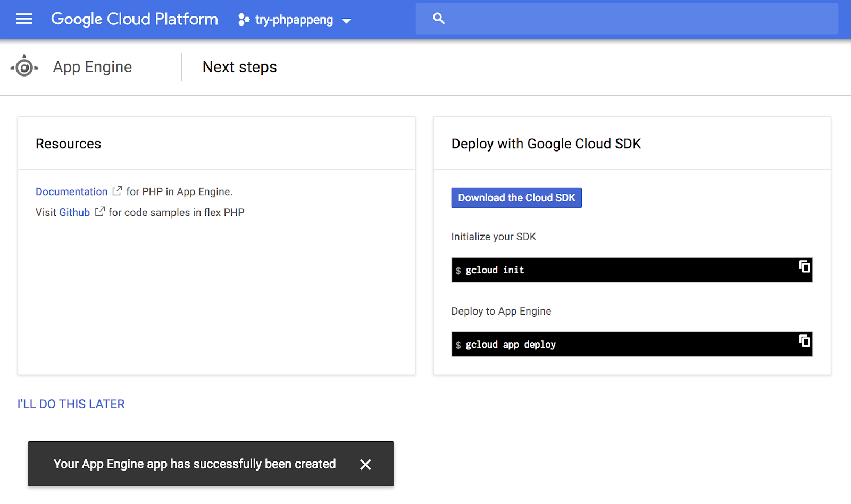Focus the top search input field
The image size is (851, 504).
[x=638, y=19]
